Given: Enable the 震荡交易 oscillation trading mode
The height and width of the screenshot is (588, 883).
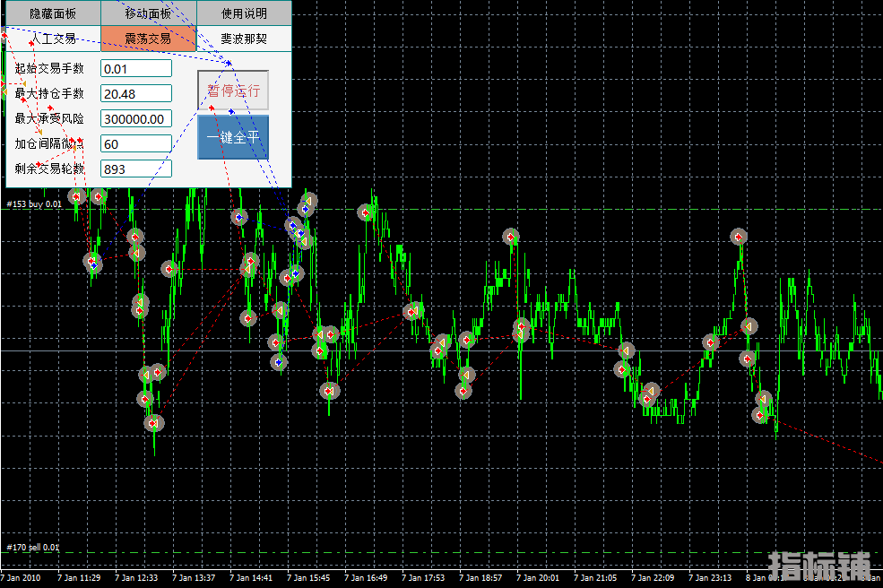Looking at the screenshot, I should click(148, 39).
